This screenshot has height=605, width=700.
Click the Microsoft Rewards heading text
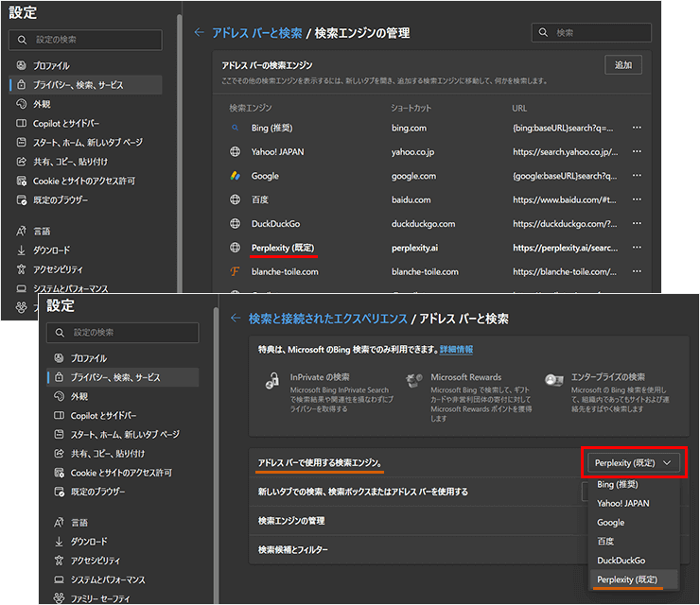point(466,377)
